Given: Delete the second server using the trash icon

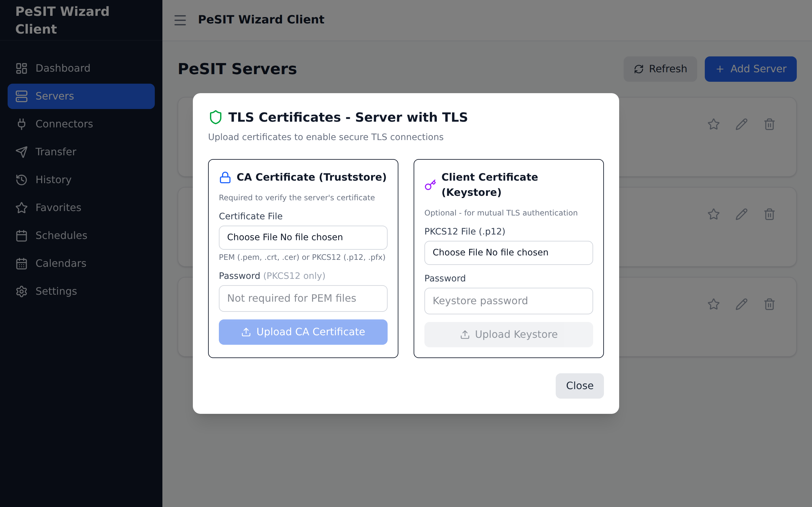Looking at the screenshot, I should [x=769, y=214].
